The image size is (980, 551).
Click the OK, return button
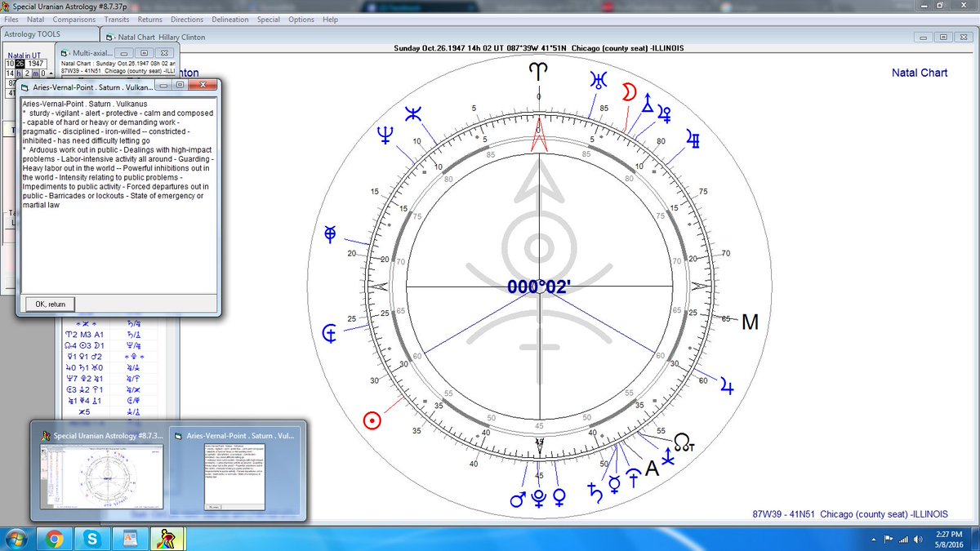pyautogui.click(x=51, y=304)
